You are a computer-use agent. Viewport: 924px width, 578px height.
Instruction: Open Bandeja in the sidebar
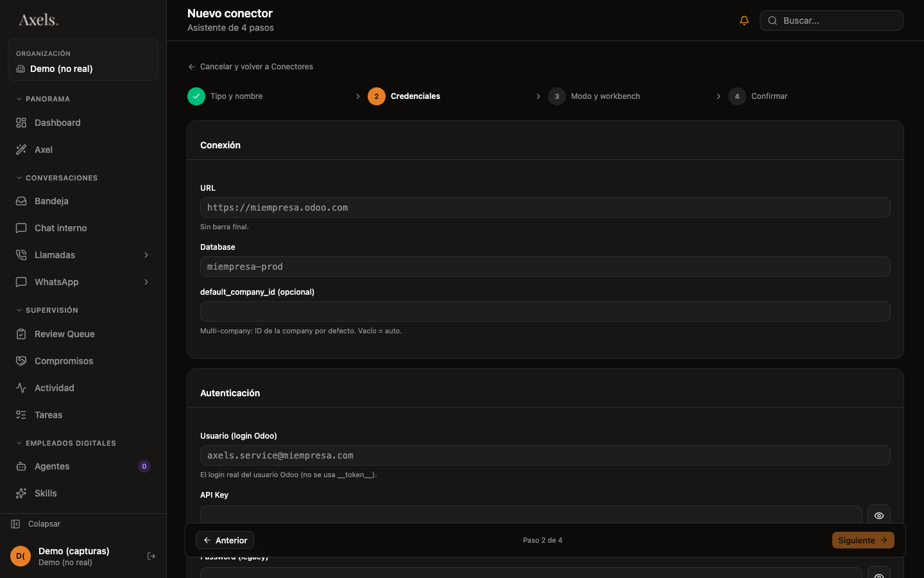click(83, 201)
